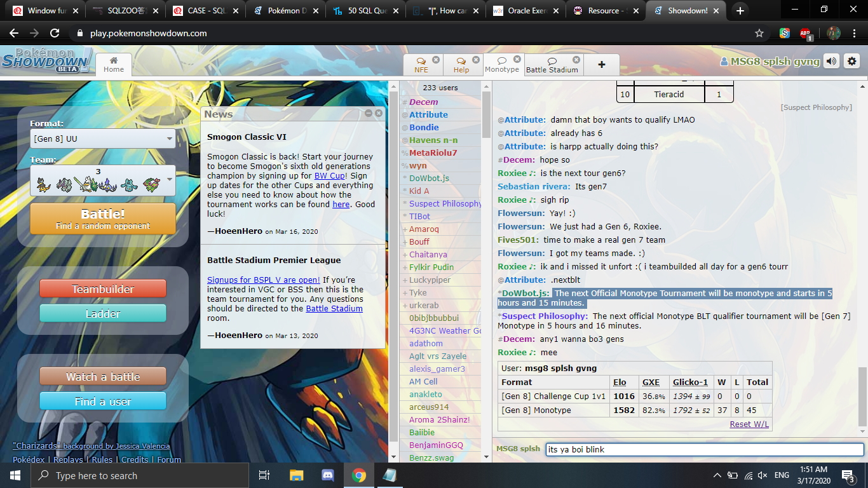Select user Luckypiper in the user list
The image size is (868, 488).
430,280
